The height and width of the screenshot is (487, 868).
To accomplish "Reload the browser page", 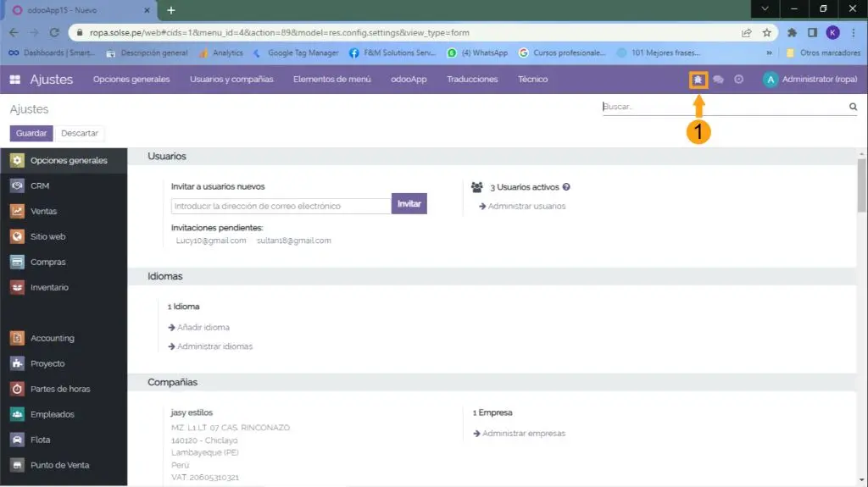I will pyautogui.click(x=54, y=33).
